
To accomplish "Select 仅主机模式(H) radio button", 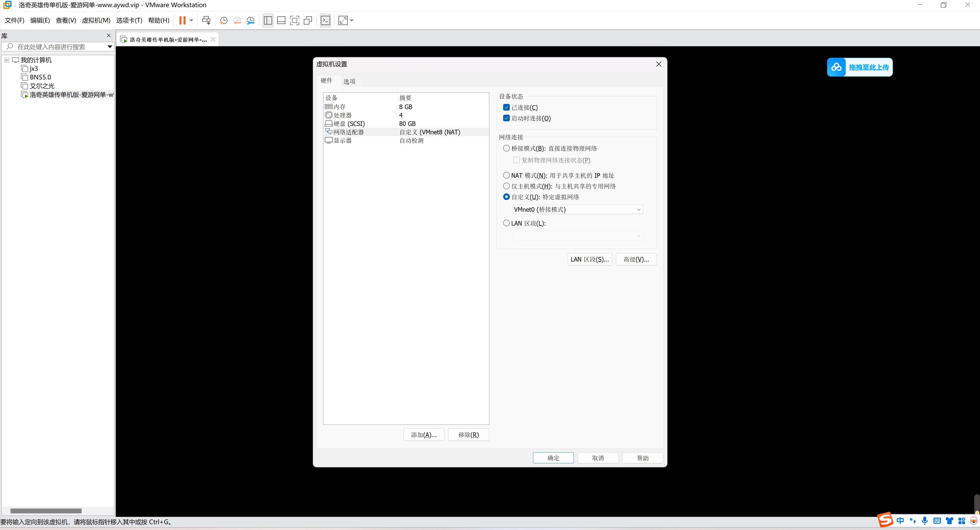I will tap(506, 186).
